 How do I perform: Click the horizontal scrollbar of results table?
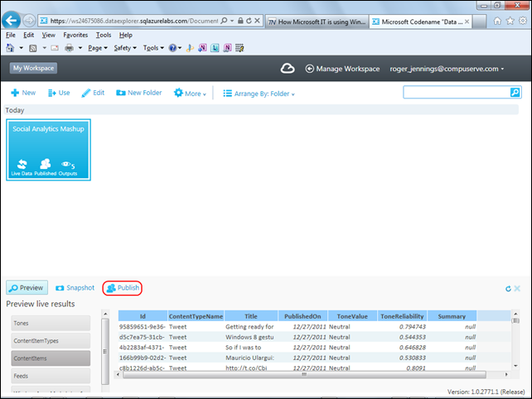(304, 375)
